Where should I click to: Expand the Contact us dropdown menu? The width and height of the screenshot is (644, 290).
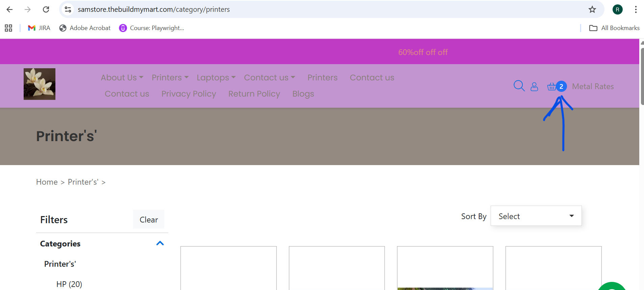click(x=270, y=78)
